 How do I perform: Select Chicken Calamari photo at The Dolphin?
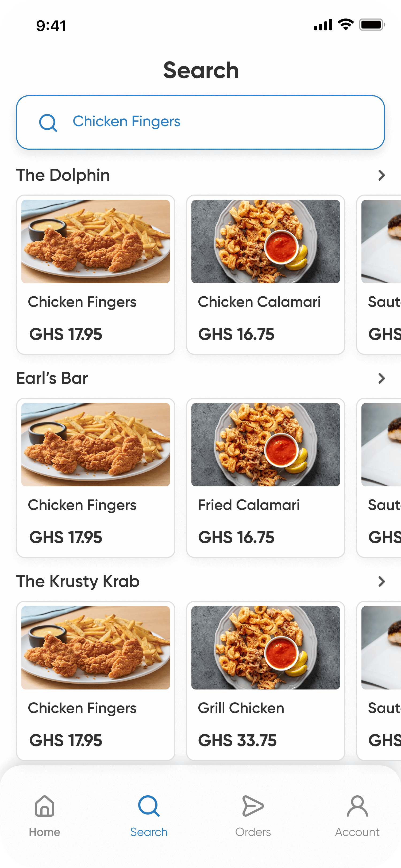[265, 242]
